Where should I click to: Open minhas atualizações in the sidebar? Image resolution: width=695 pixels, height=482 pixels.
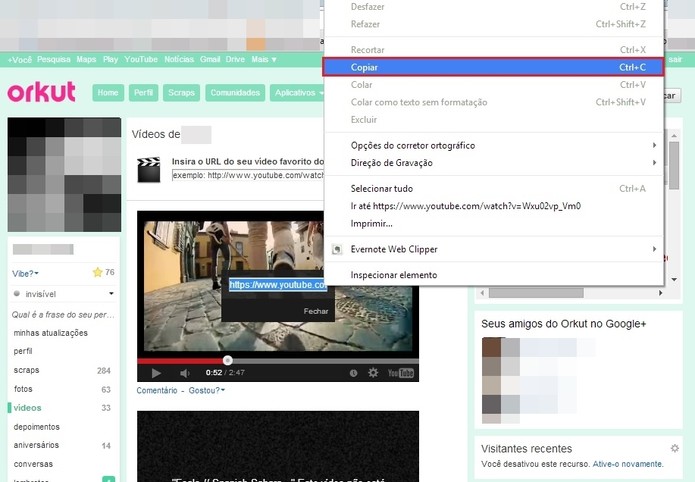click(x=51, y=333)
